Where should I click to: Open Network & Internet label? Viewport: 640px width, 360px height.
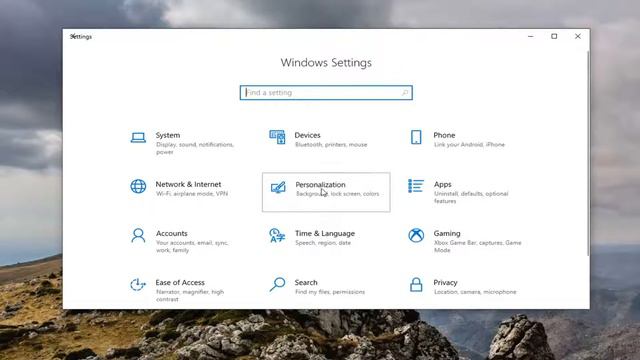click(x=188, y=184)
